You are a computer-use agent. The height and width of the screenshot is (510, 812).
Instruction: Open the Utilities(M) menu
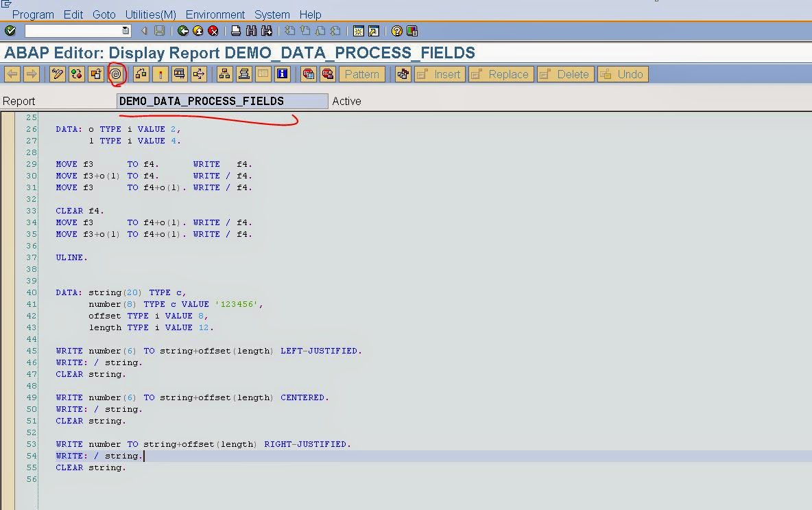click(x=149, y=14)
